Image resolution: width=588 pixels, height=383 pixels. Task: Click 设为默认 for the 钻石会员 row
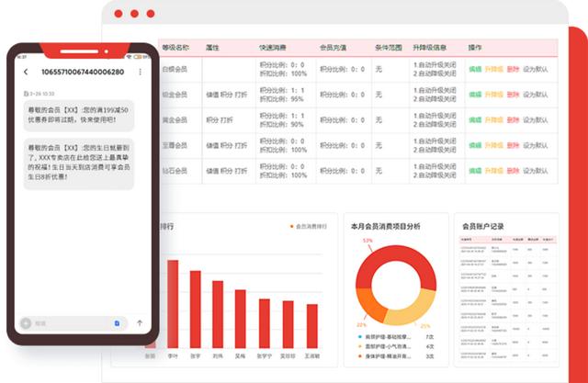coord(536,172)
